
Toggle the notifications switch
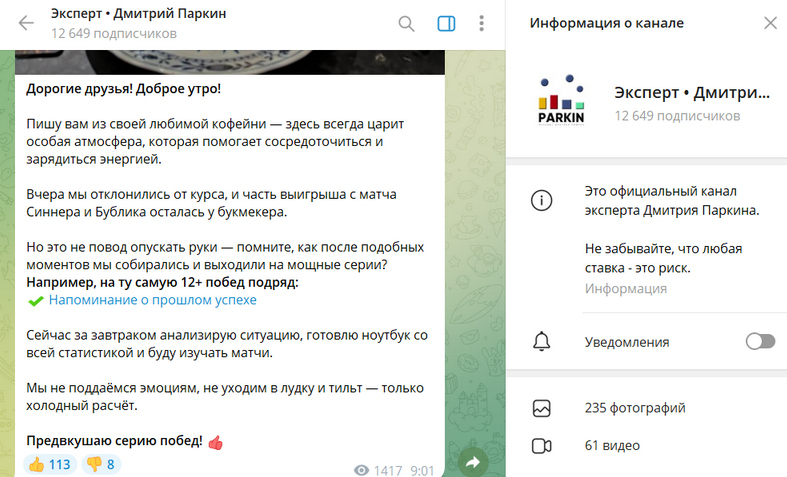tap(760, 342)
